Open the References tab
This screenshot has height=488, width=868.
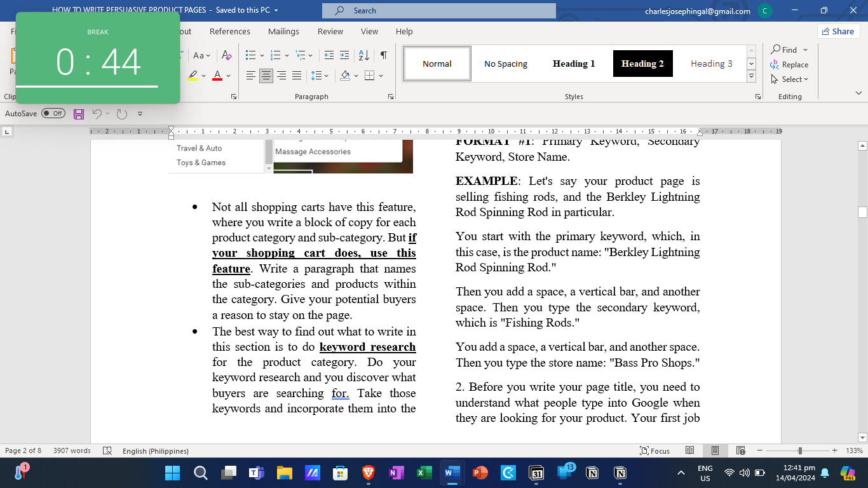230,31
